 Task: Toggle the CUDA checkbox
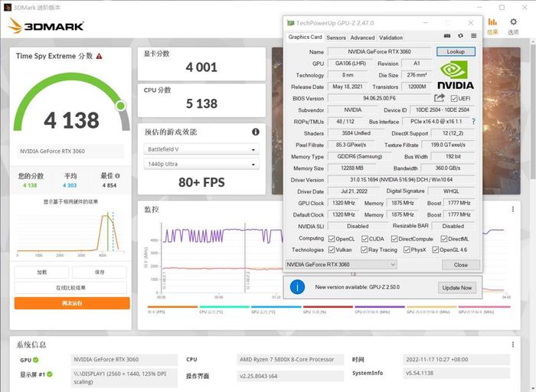(364, 239)
